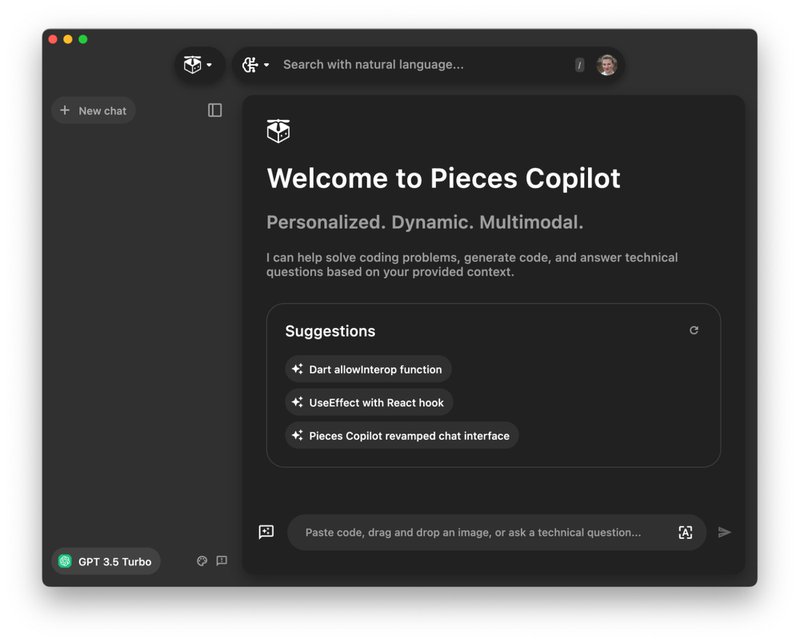Click the Welcome to Pieces Copilot heading
Image resolution: width=800 pixels, height=643 pixels.
[443, 179]
